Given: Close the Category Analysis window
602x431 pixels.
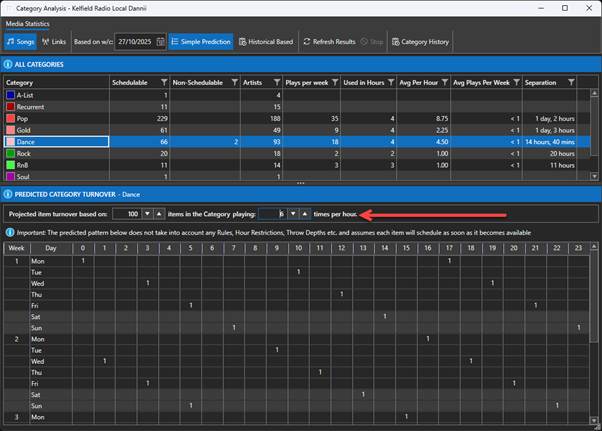Looking at the screenshot, I should [x=589, y=8].
